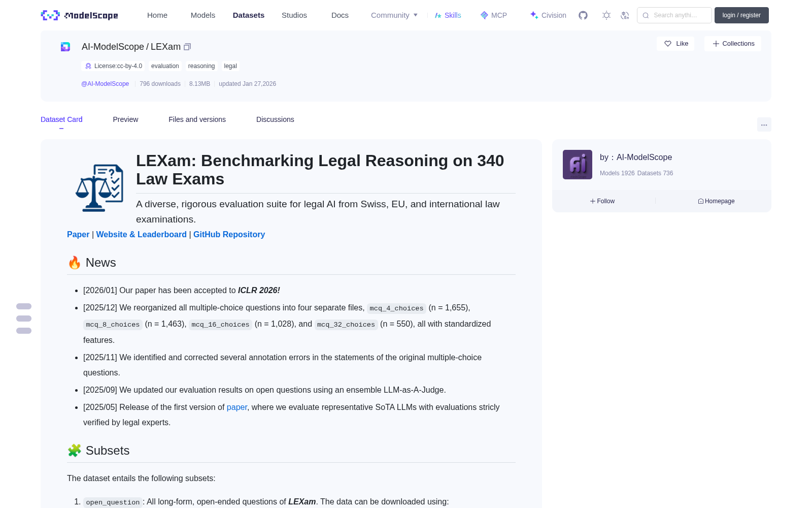Open the Paper link
Image resolution: width=812 pixels, height=508 pixels.
click(x=78, y=234)
